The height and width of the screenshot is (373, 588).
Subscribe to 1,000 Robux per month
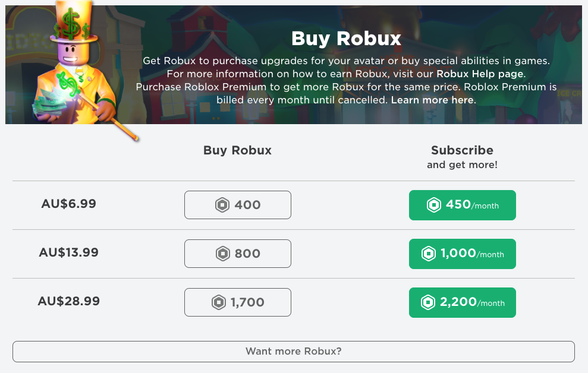(x=462, y=254)
